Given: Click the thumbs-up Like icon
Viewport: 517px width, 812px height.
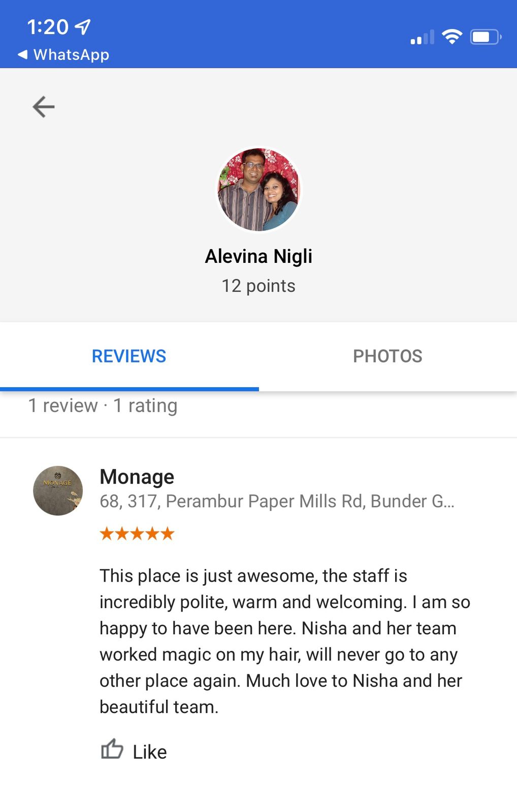Looking at the screenshot, I should pos(112,750).
